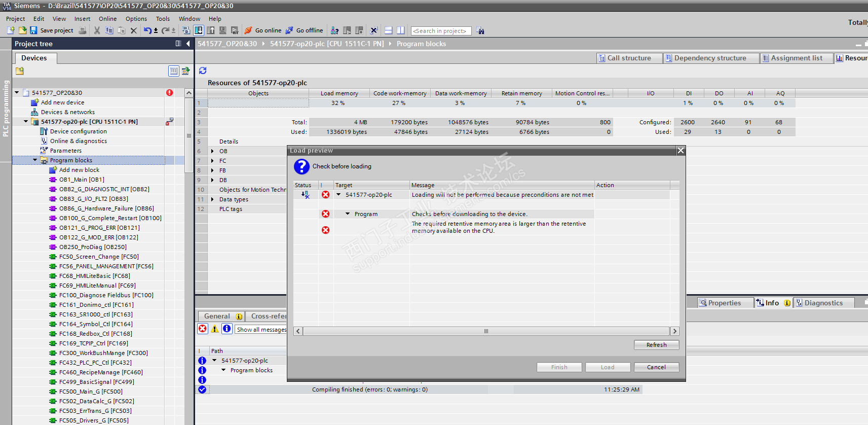Click the Download to device icon

199,30
